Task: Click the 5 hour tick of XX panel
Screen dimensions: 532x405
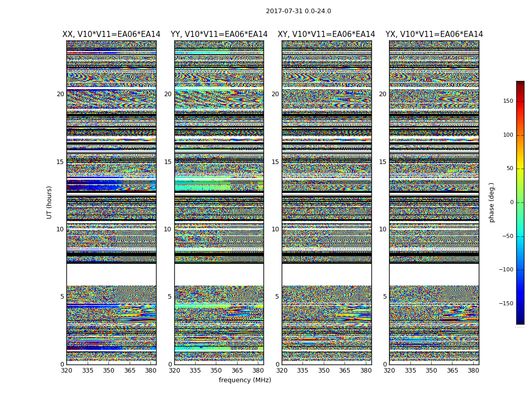Action: click(62, 297)
